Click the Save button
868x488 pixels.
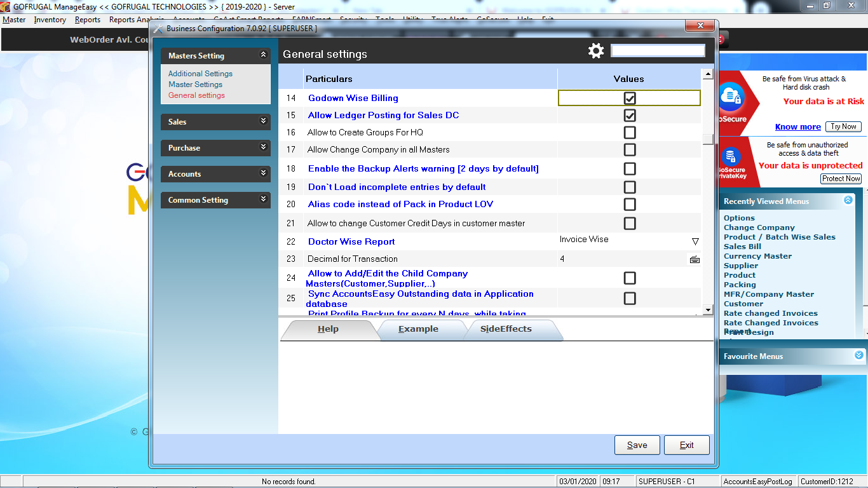click(x=637, y=445)
